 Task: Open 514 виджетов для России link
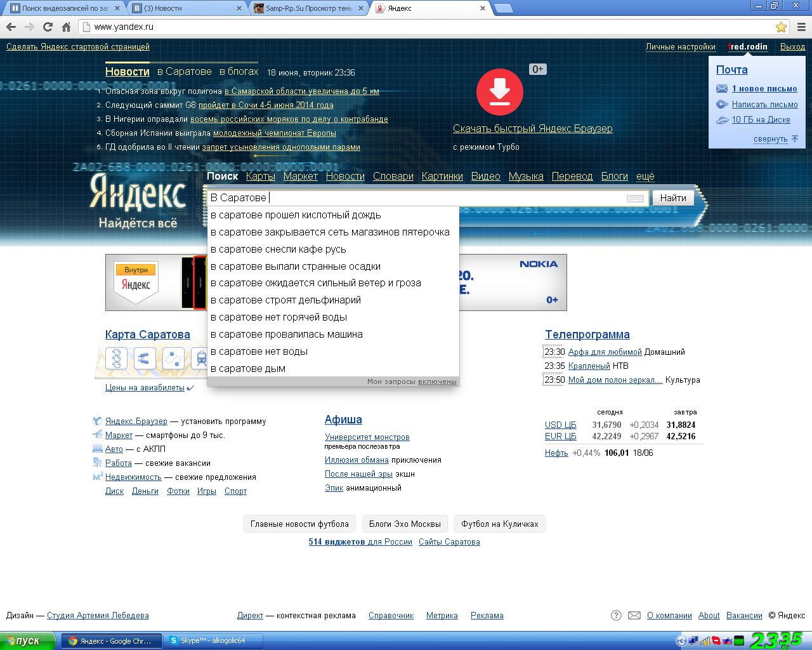(x=360, y=542)
